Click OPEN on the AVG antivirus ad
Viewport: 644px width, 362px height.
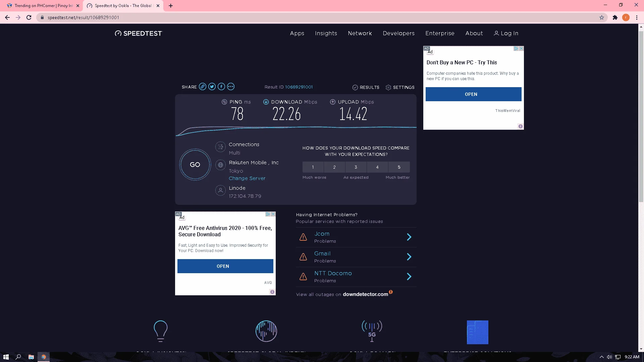pyautogui.click(x=225, y=266)
